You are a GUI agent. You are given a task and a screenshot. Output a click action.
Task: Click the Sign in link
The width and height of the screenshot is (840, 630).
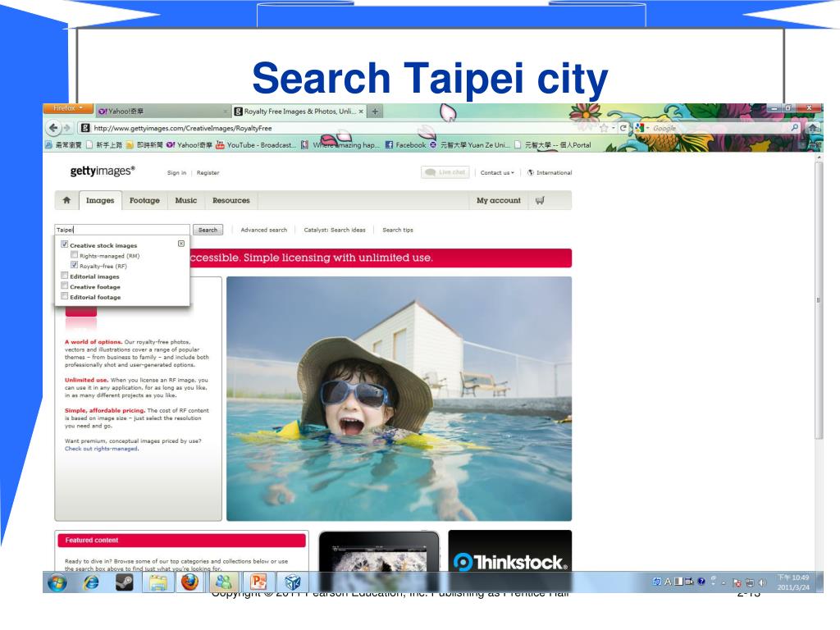[x=177, y=172]
